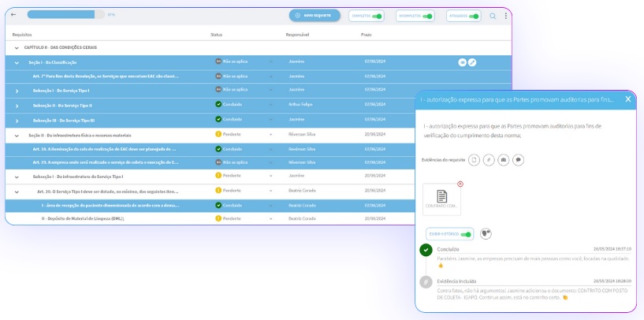Toggle the Completos filter switch
The height and width of the screenshot is (320, 644).
click(x=378, y=16)
